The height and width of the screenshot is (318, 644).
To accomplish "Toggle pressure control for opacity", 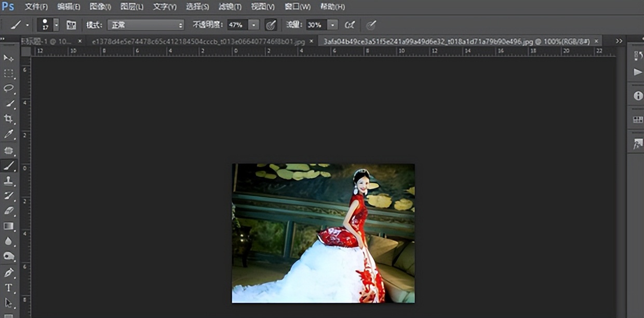I will (x=271, y=25).
